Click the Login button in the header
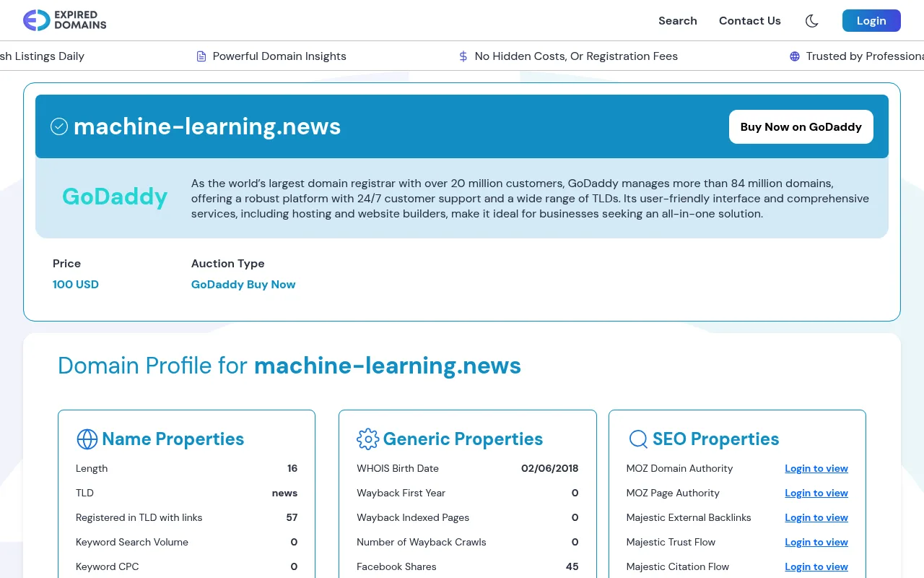This screenshot has height=578, width=924. 871,21
